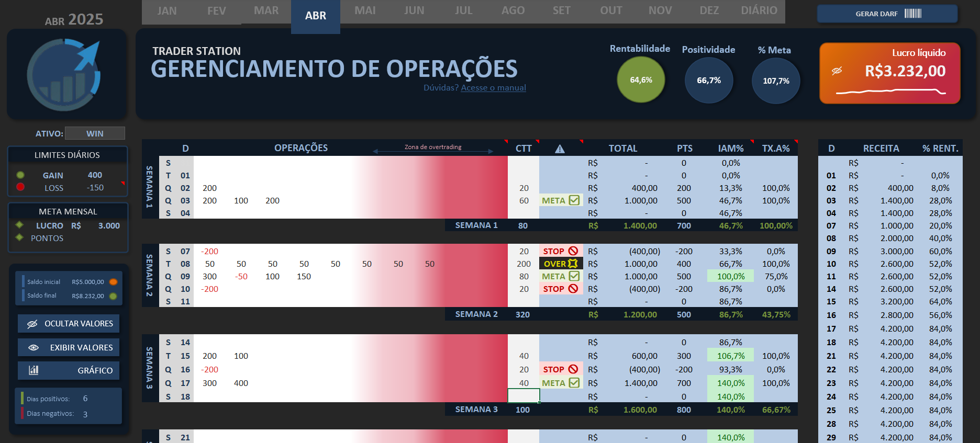The height and width of the screenshot is (443, 980).
Task: Click the LOSS limit value -150
Action: click(95, 187)
